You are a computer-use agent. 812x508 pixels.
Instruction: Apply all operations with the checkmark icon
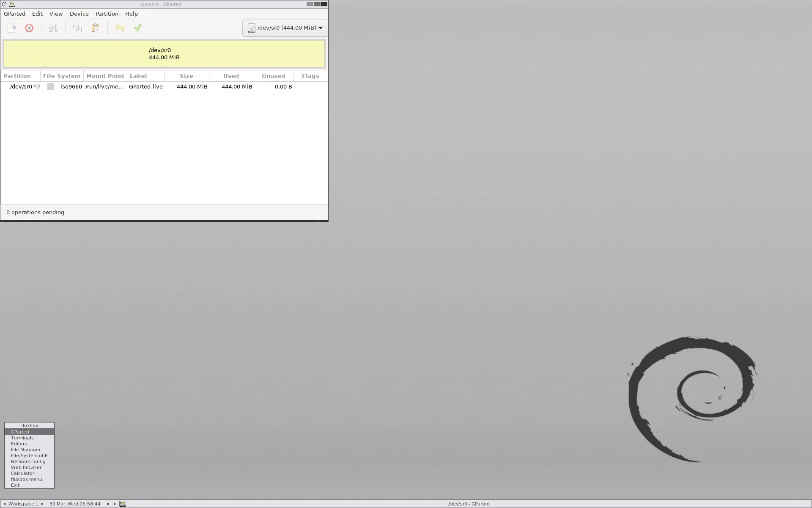pyautogui.click(x=137, y=28)
